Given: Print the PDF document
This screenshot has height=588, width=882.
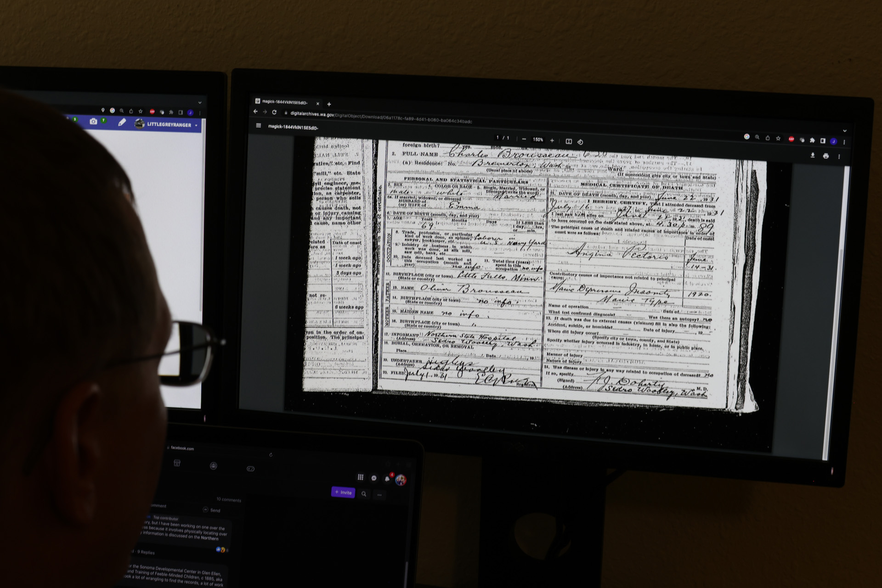Looking at the screenshot, I should click(x=825, y=156).
